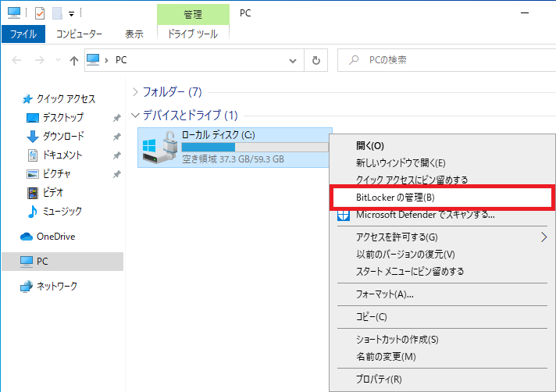Click the submenu arrow beside アクセスを許可する

click(x=544, y=237)
